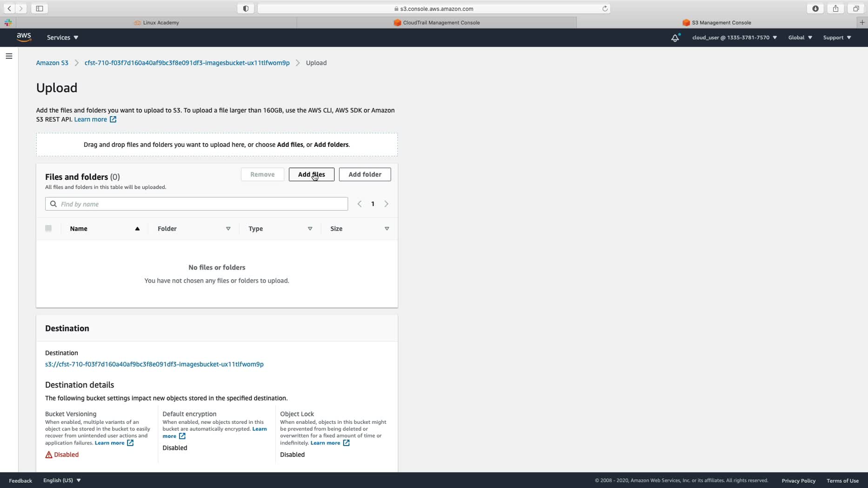
Task: Click the pinned Slack tab icon
Action: (8, 22)
